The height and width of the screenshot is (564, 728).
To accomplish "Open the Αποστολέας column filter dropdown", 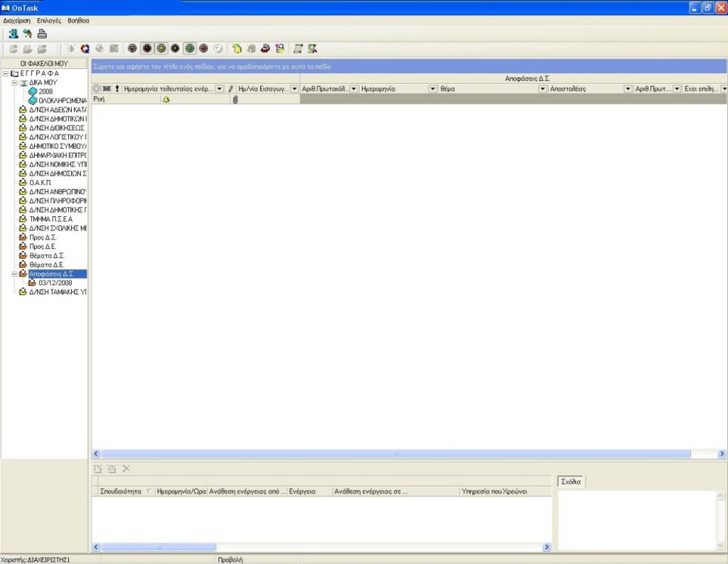I will pos(628,89).
